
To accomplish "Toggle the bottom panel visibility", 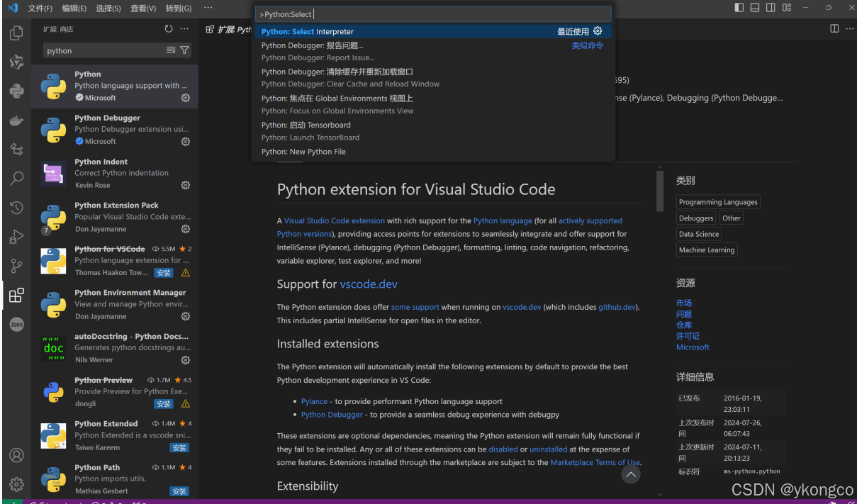I will tap(754, 7).
